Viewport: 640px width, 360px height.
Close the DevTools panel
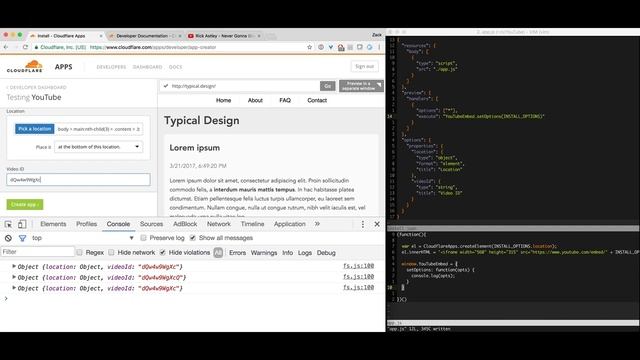377,224
